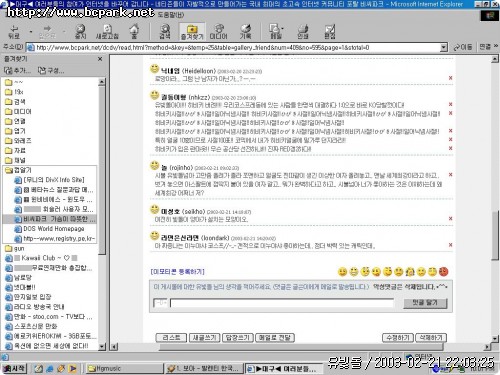Click the comment text input box
Viewport: 500px width, 375px height.
[282, 303]
